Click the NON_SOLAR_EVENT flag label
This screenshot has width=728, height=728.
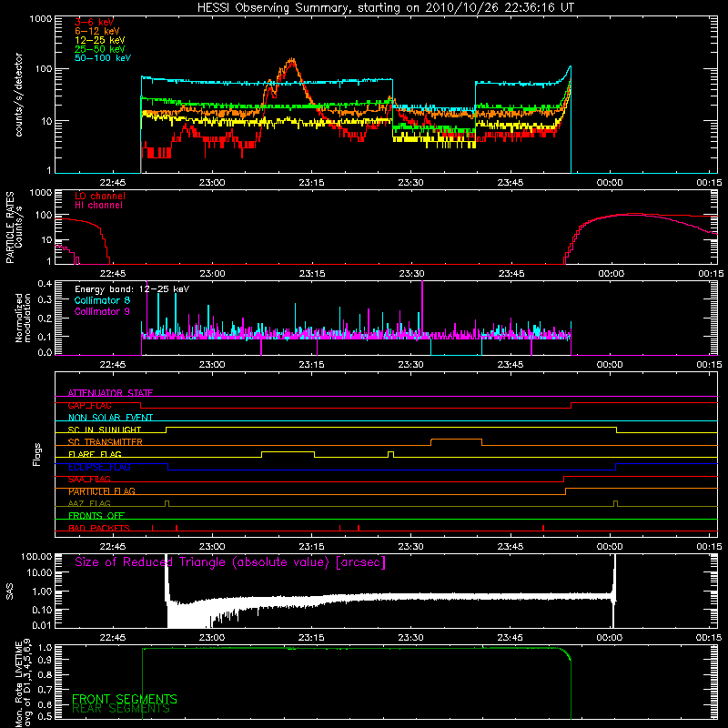point(110,418)
